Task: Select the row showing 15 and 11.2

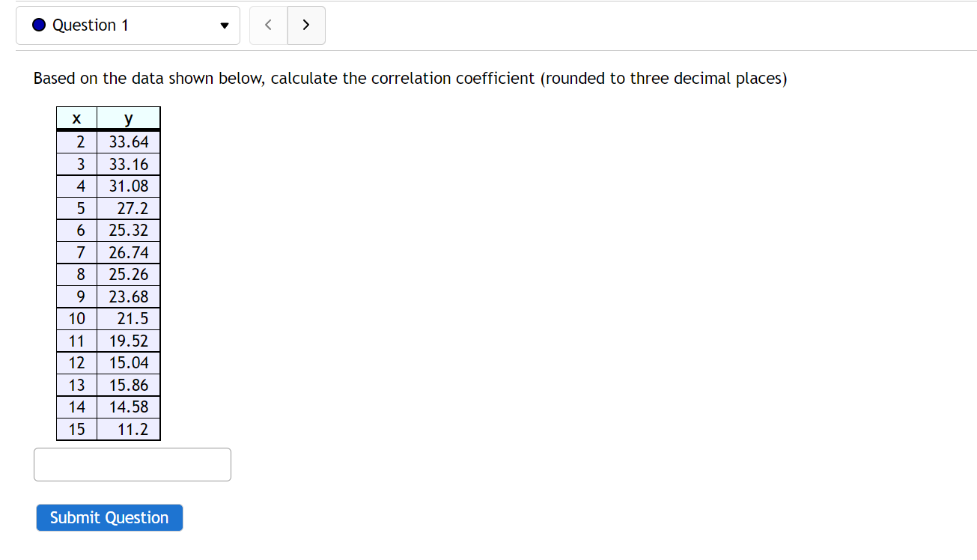Action: 108,429
